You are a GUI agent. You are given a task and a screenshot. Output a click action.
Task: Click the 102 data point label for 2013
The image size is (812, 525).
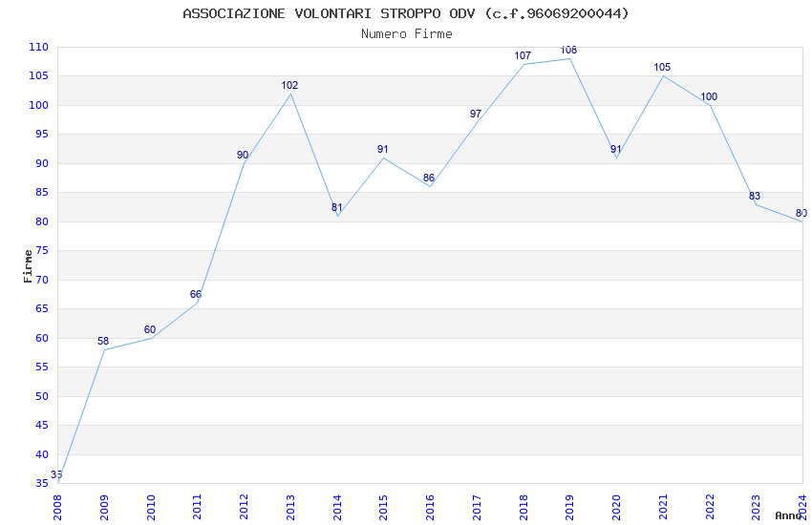tap(289, 85)
